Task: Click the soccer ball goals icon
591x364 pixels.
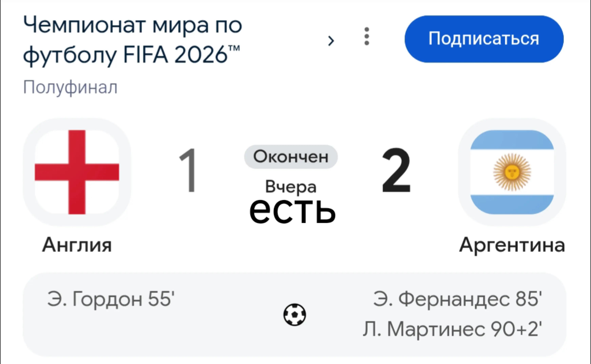Action: point(295,315)
